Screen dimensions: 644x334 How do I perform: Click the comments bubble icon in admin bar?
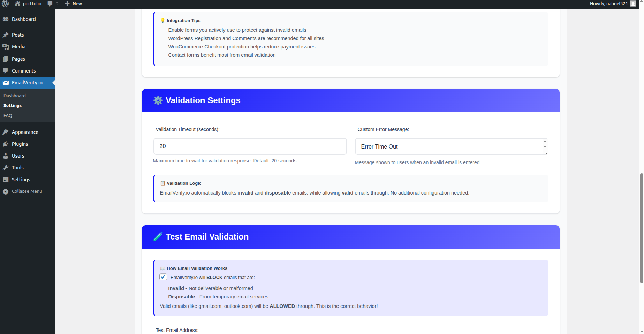pos(50,4)
